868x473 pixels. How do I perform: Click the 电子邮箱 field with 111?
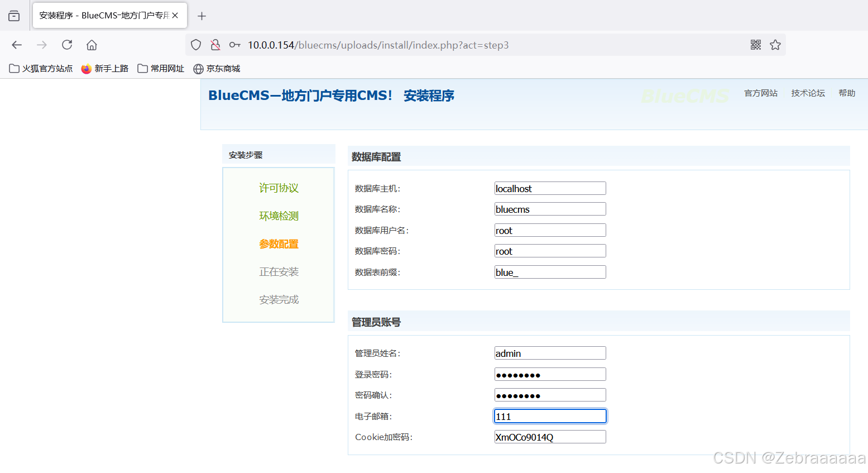(550, 416)
